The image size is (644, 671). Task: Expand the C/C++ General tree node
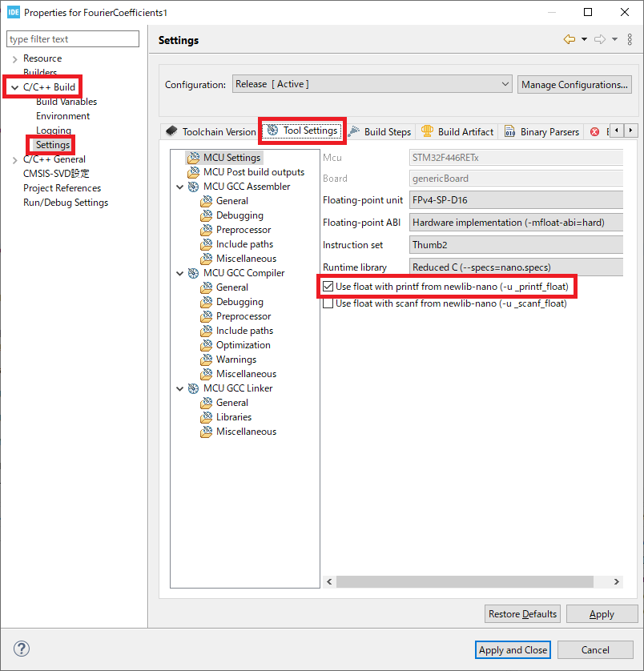(x=14, y=159)
